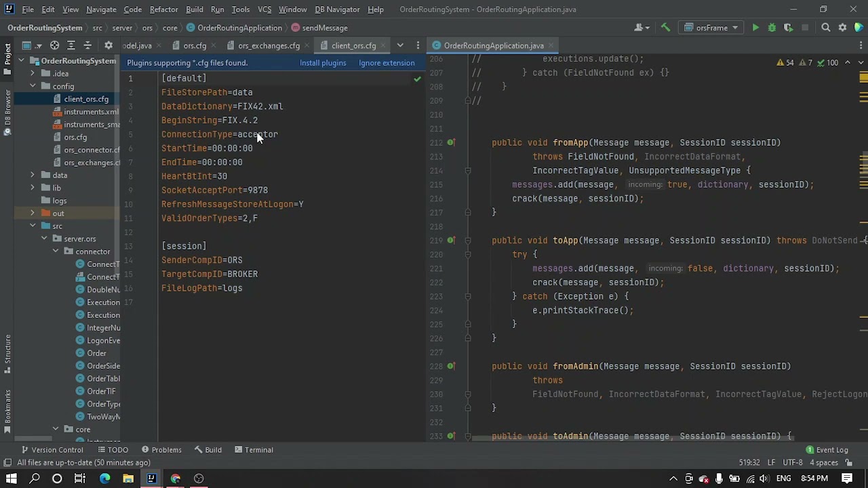Run with coverage using the shield icon
The width and height of the screenshot is (868, 488).
coord(788,28)
